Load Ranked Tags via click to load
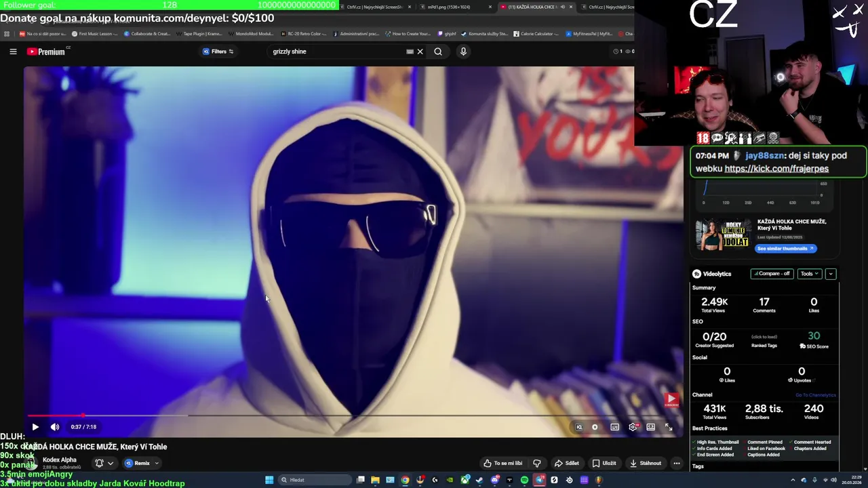This screenshot has height=488, width=868. [x=764, y=337]
